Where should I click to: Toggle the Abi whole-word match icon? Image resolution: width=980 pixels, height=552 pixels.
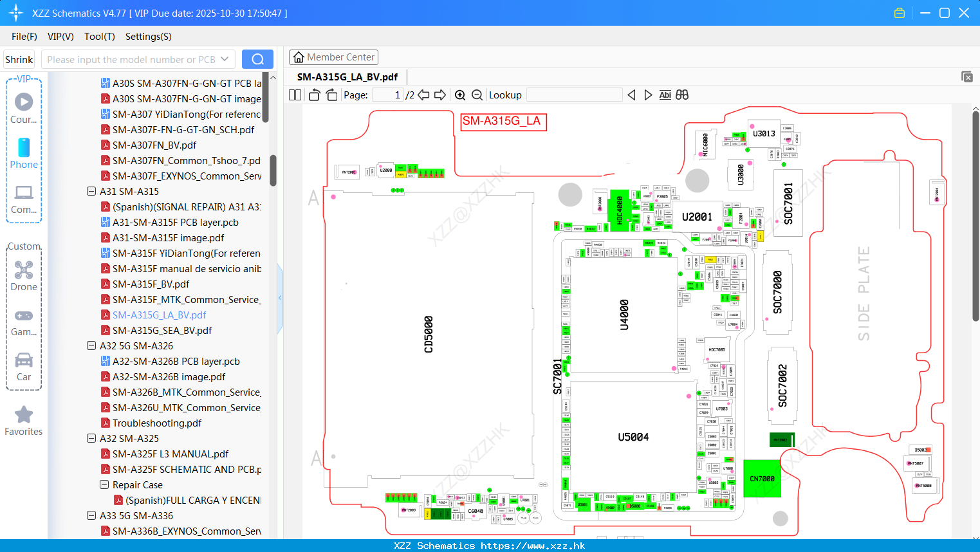[x=665, y=95]
